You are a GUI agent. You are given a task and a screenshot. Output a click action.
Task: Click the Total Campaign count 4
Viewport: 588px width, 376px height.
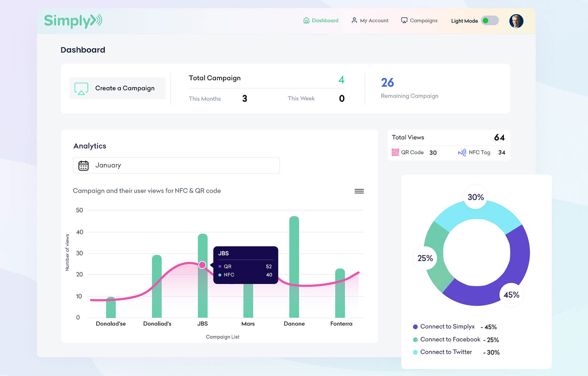pyautogui.click(x=341, y=80)
